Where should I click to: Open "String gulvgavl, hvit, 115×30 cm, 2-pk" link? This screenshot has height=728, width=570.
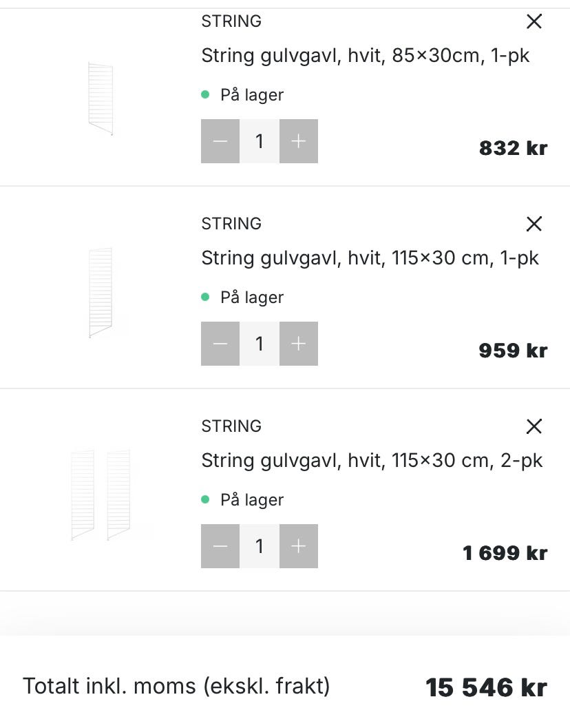372,461
